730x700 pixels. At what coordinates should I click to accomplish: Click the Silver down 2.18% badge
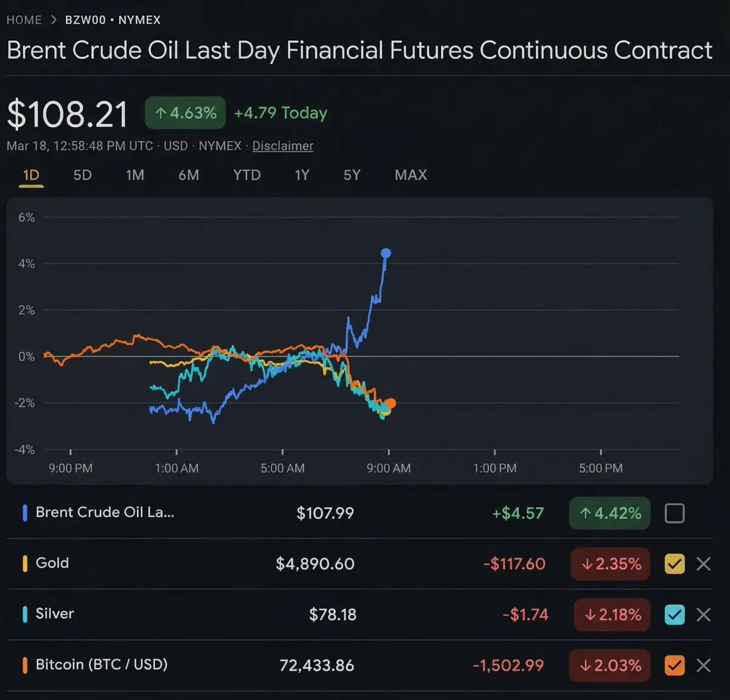pos(611,615)
